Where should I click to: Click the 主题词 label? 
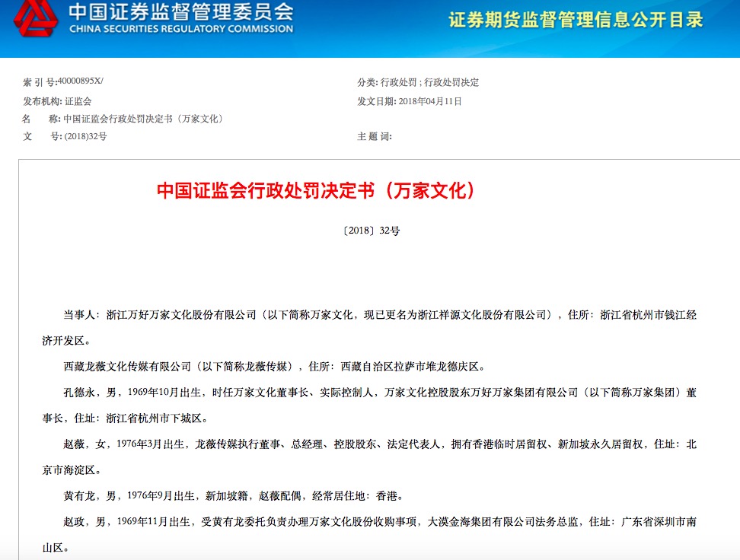tap(375, 136)
